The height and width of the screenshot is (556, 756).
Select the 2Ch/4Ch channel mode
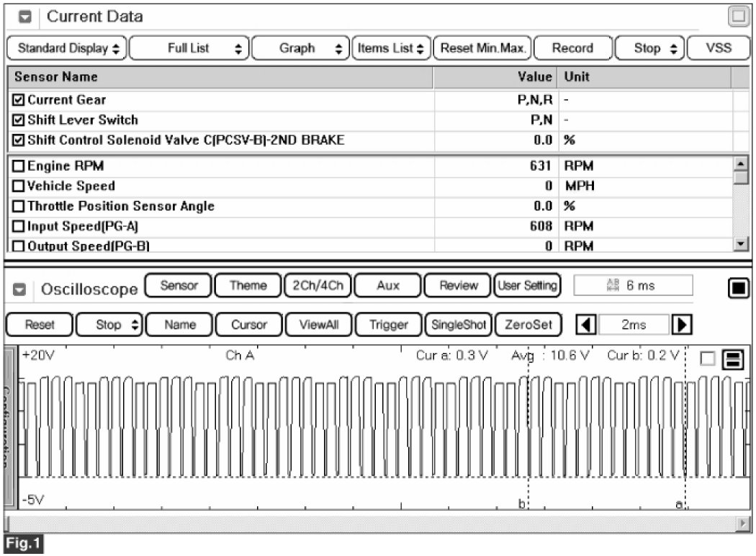[x=318, y=286]
